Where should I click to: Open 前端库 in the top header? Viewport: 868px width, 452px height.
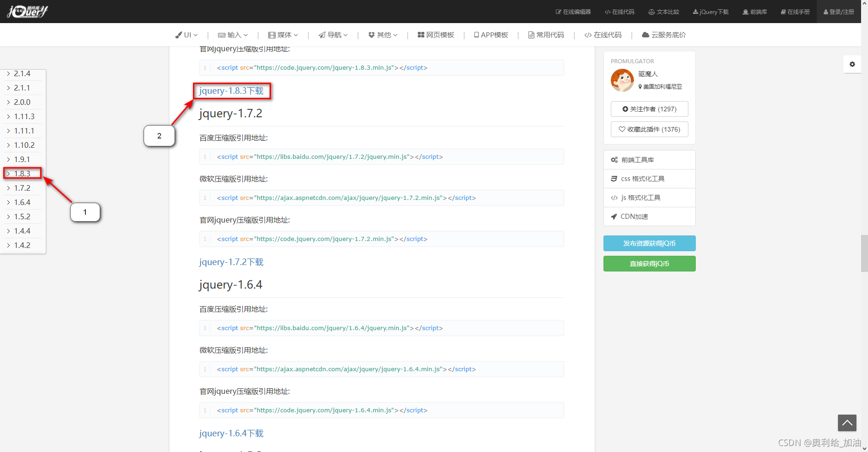coord(755,12)
